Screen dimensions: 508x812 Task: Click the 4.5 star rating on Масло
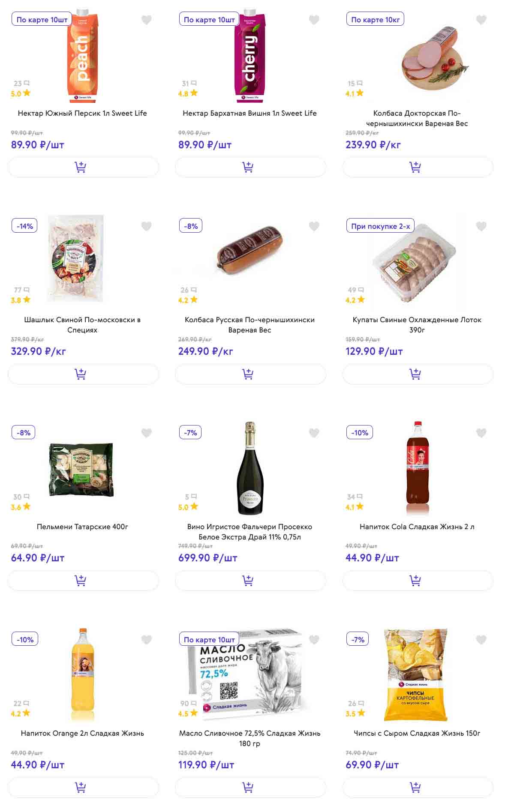coord(188,713)
